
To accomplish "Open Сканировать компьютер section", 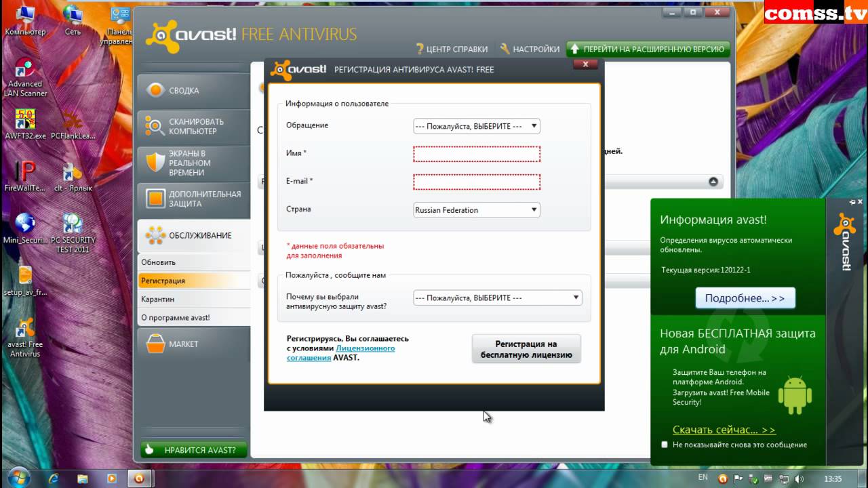I will pos(193,126).
